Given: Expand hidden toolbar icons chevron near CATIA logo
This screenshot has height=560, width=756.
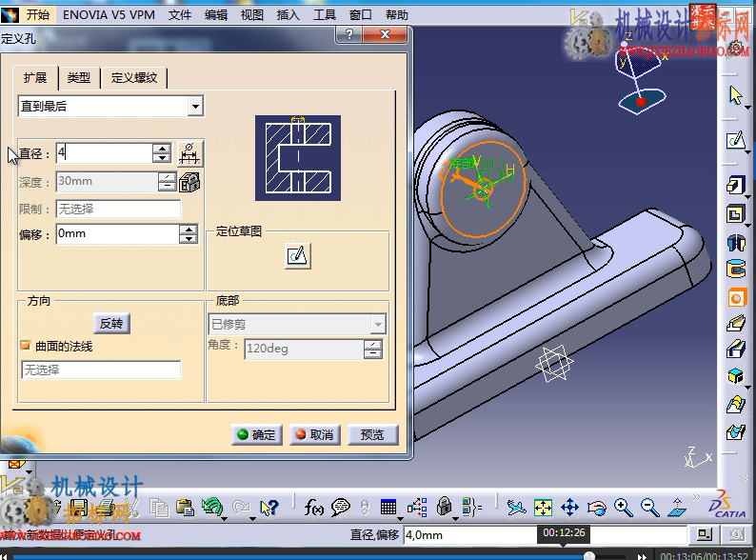Looking at the screenshot, I should click(x=696, y=497).
